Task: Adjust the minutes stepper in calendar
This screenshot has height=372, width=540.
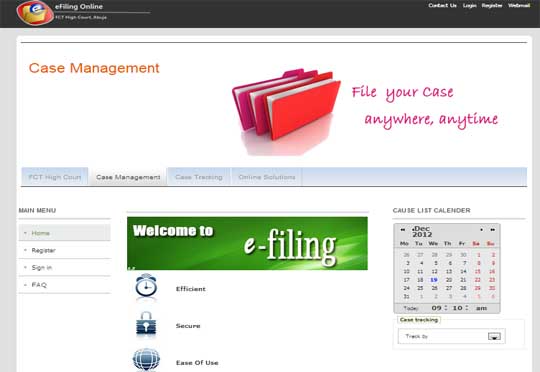Action: pos(467,308)
